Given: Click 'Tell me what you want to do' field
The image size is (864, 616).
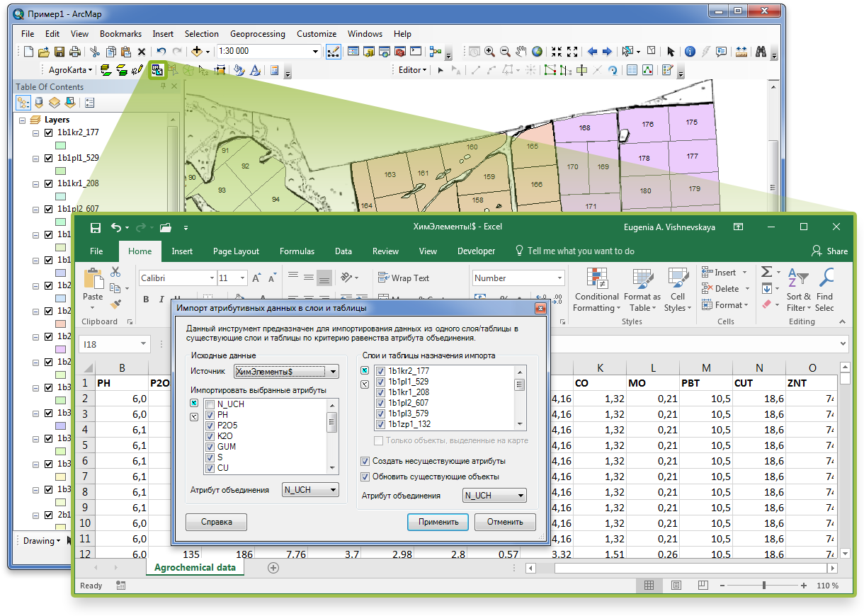Looking at the screenshot, I should 574,251.
